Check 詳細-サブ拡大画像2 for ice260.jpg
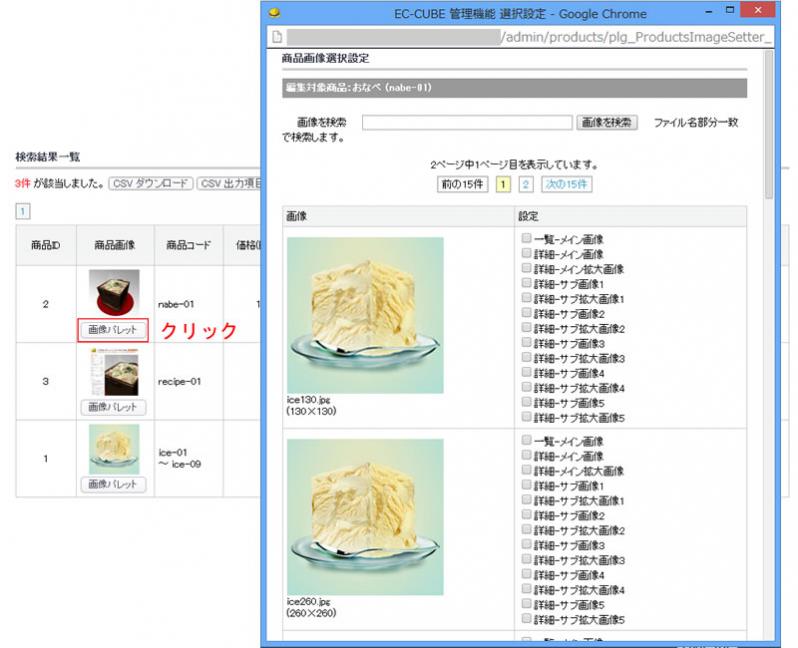The height and width of the screenshot is (648, 798). (x=526, y=529)
